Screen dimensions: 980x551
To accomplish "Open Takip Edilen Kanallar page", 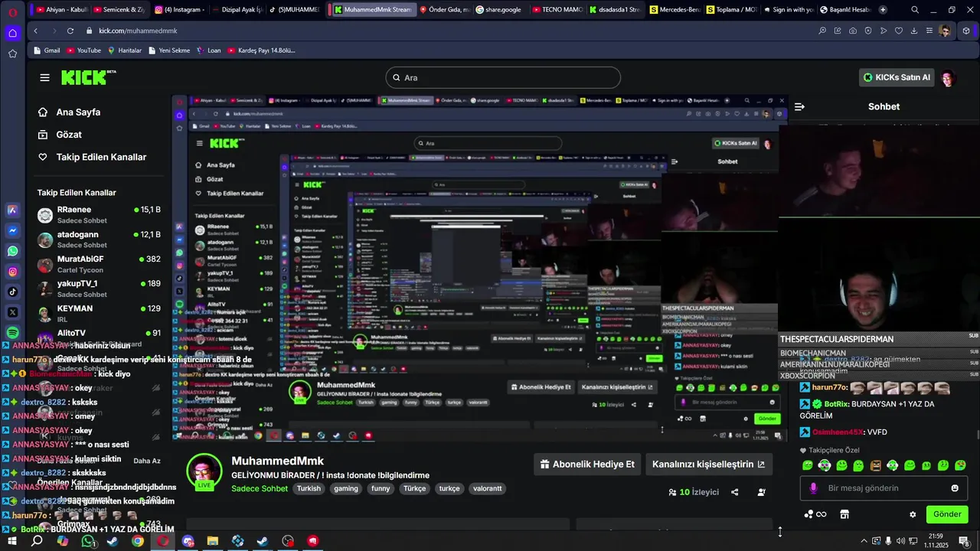I will (92, 157).
